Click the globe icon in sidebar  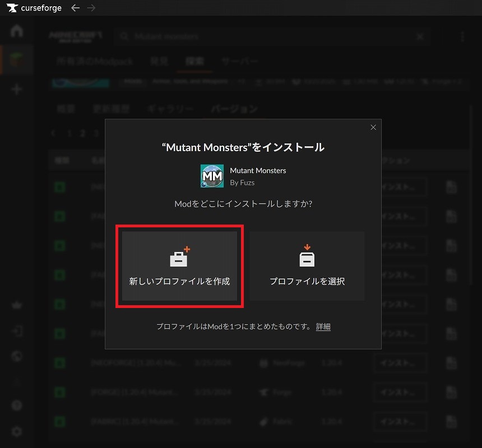point(17,356)
